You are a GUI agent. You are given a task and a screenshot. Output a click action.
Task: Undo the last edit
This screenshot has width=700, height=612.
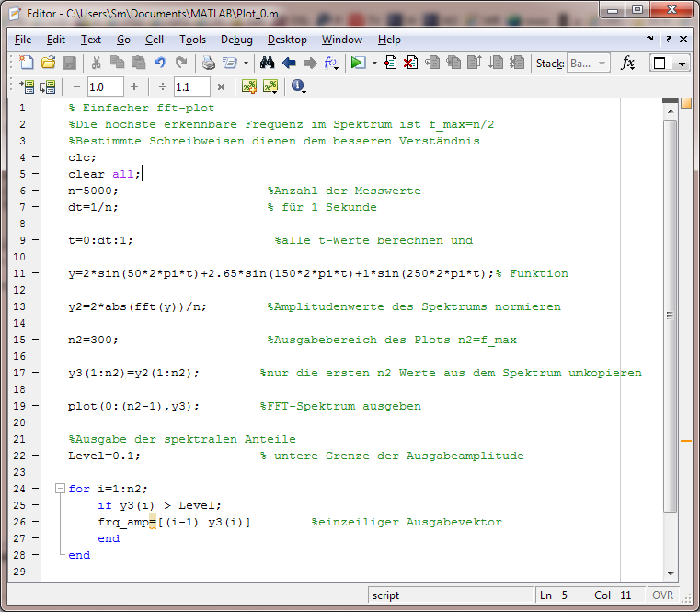[160, 63]
